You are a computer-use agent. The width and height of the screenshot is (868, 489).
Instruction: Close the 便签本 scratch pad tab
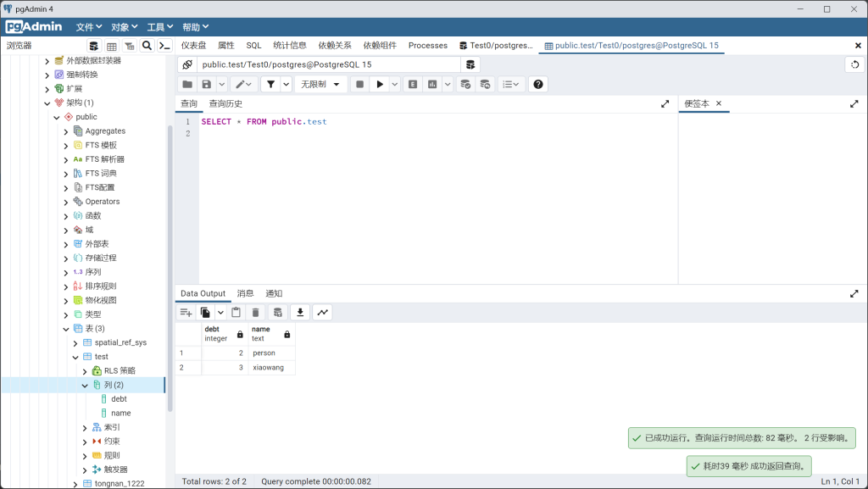click(719, 103)
